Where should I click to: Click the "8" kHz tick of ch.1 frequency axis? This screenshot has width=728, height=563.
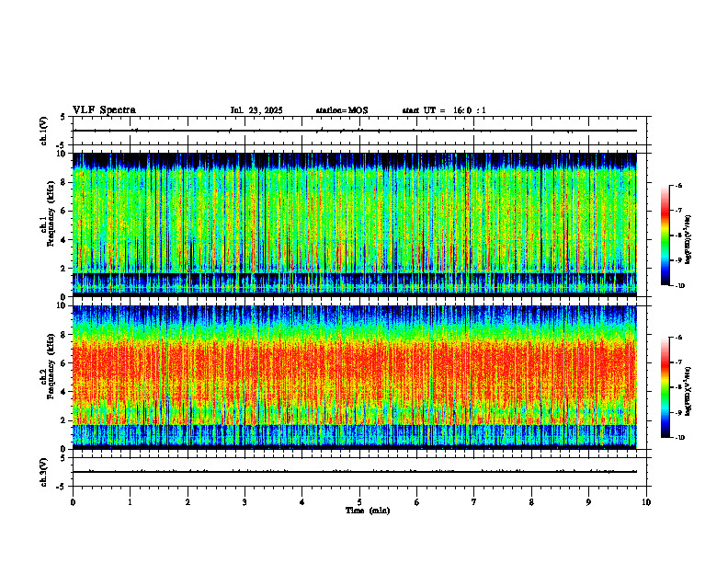[x=64, y=182]
